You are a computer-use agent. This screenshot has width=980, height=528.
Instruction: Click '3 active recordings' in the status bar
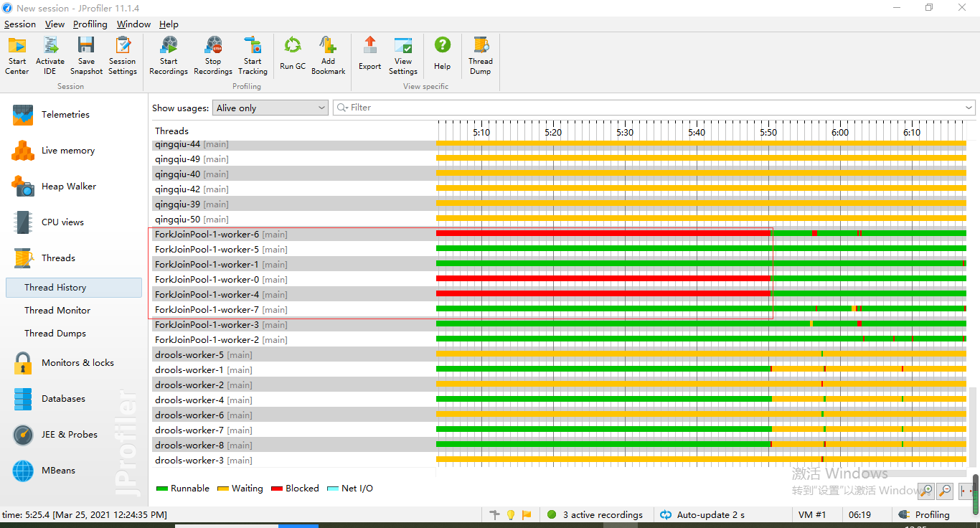tap(594, 515)
